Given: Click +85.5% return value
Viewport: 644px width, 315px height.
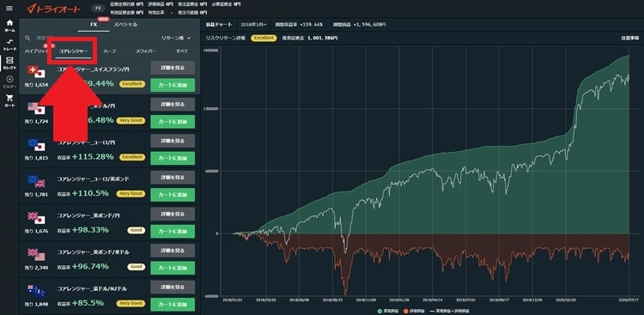Looking at the screenshot, I should [88, 303].
